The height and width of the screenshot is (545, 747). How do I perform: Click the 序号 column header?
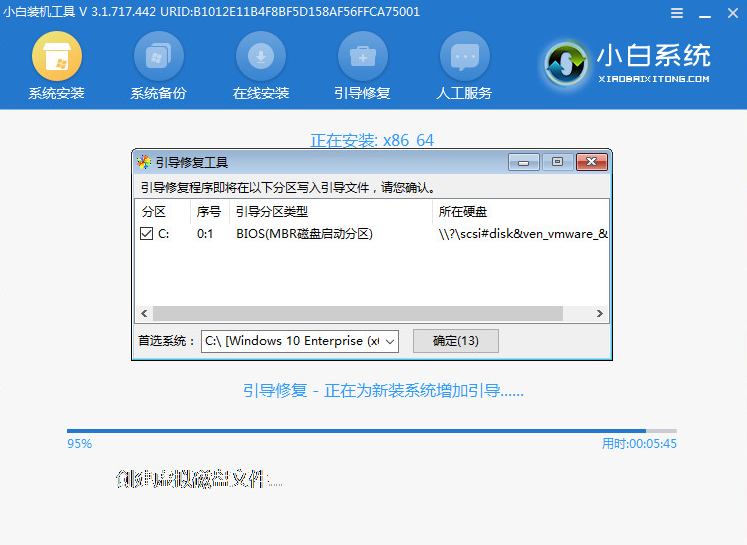(210, 212)
